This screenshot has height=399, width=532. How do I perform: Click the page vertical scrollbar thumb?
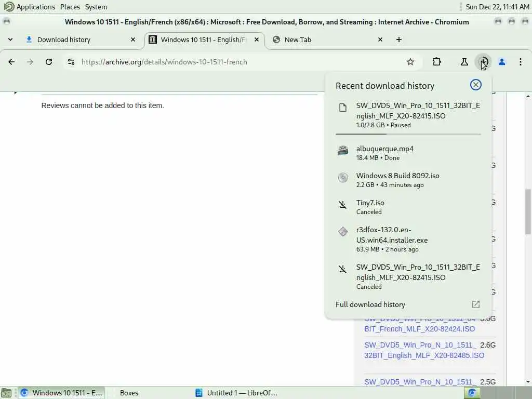point(528,211)
